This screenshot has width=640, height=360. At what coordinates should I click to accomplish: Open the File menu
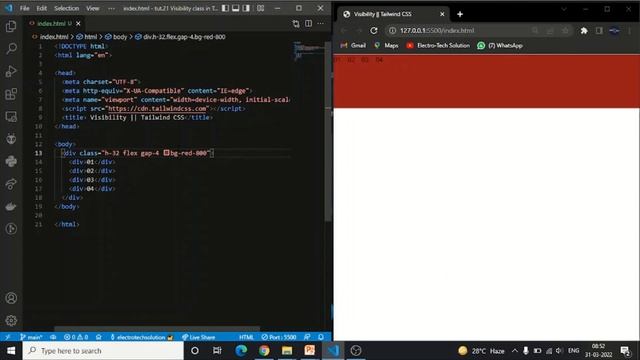pyautogui.click(x=24, y=8)
